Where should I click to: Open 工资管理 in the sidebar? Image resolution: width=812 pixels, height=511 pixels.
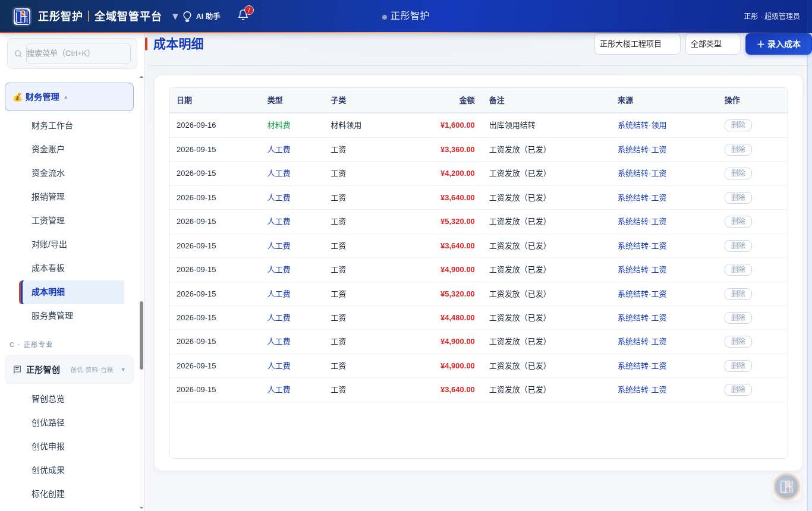[48, 220]
